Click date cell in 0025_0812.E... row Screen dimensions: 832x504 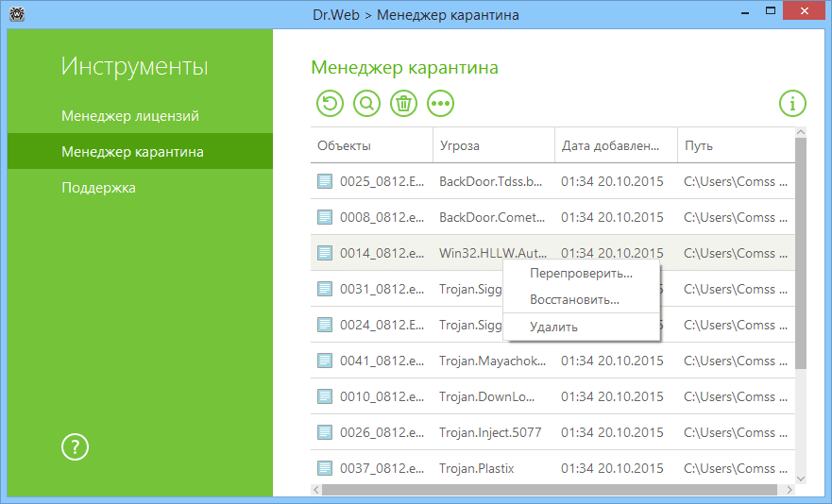612,181
